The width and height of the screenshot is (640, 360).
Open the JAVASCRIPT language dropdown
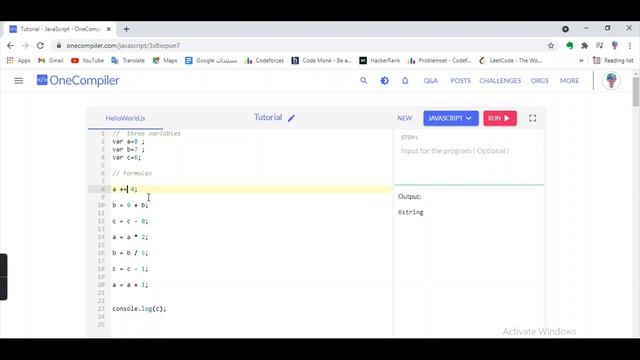click(451, 118)
